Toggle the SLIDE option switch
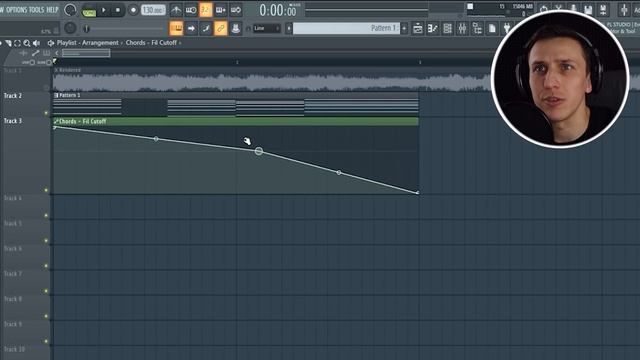The height and width of the screenshot is (360, 640). click(45, 62)
